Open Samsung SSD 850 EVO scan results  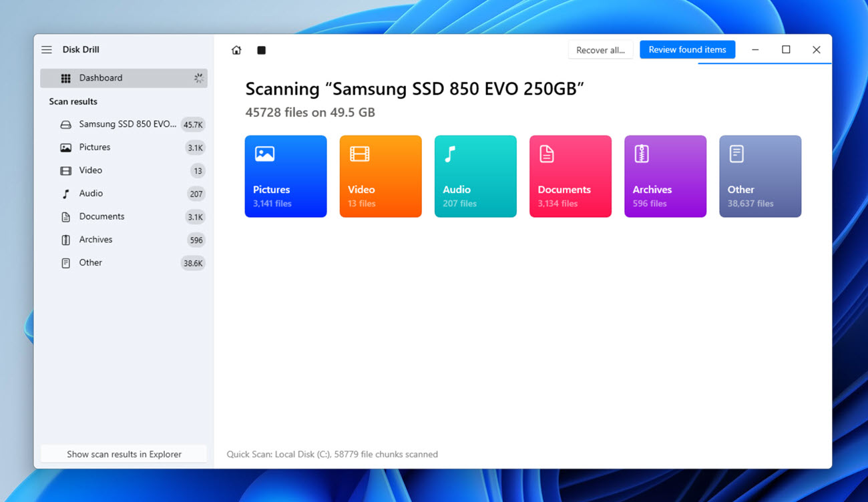[124, 124]
